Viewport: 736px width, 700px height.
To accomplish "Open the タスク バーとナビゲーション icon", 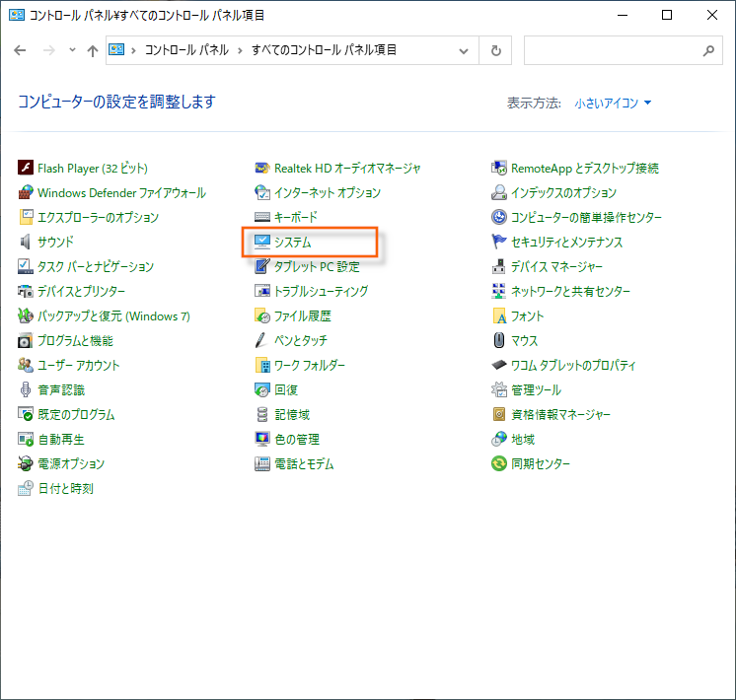I will 26,266.
